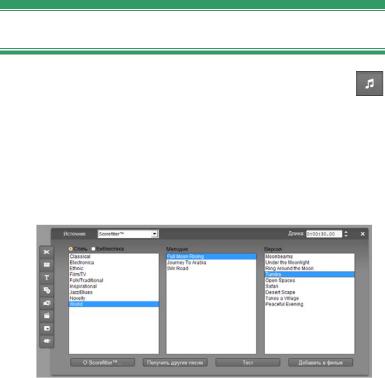Select the highlighted World style
Image resolution: width=385 pixels, height=378 pixels.
(x=114, y=304)
